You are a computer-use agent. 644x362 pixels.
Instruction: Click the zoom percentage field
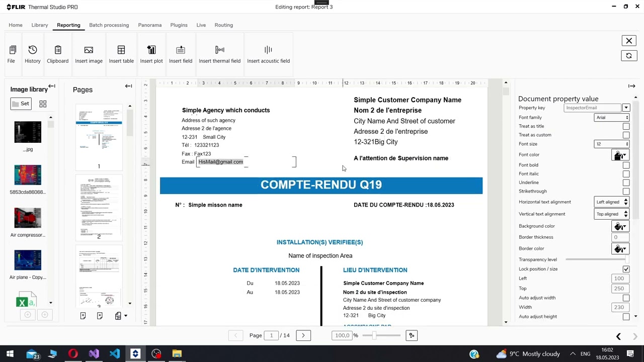click(342, 335)
